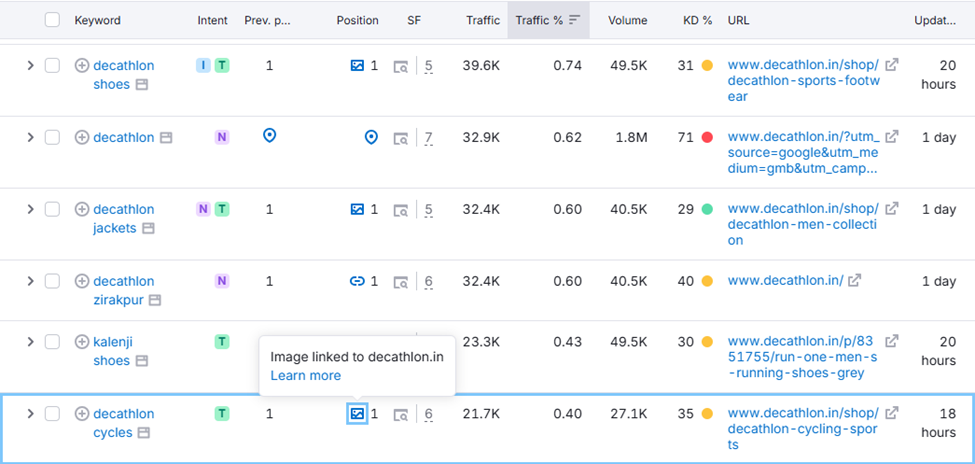
Task: Click the green KD dot for decathlon jackets
Action: [x=707, y=210]
